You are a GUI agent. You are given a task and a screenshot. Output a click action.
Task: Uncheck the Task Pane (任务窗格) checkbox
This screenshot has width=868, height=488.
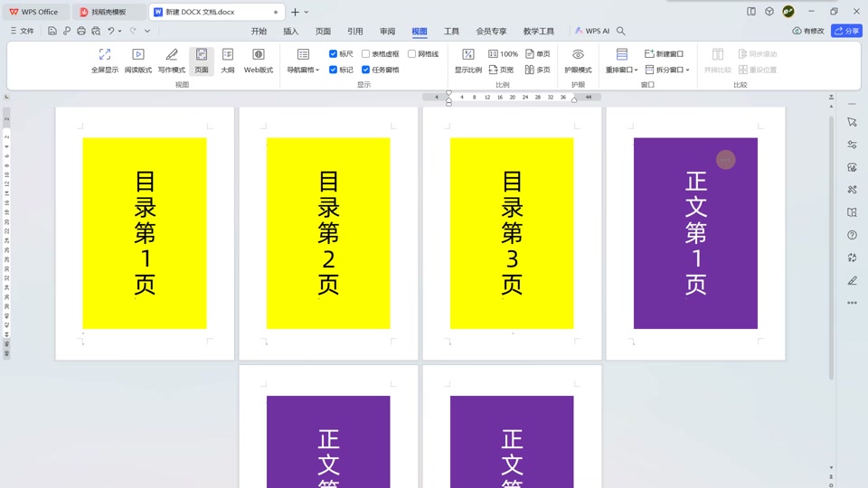[365, 70]
